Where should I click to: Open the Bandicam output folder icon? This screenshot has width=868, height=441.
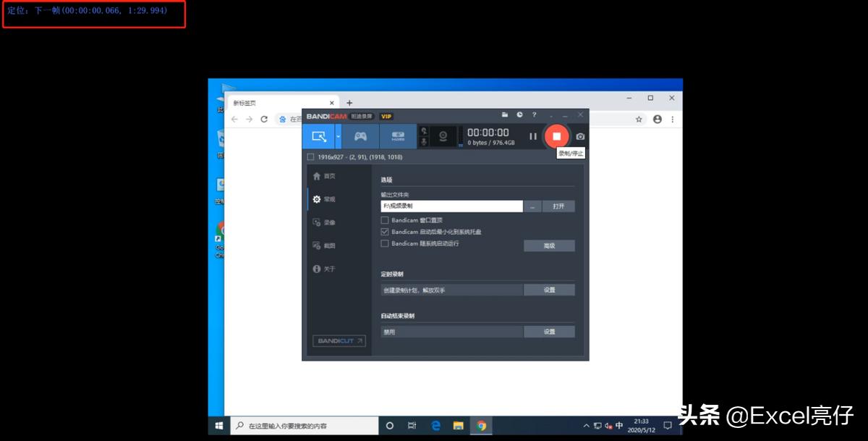coord(506,115)
